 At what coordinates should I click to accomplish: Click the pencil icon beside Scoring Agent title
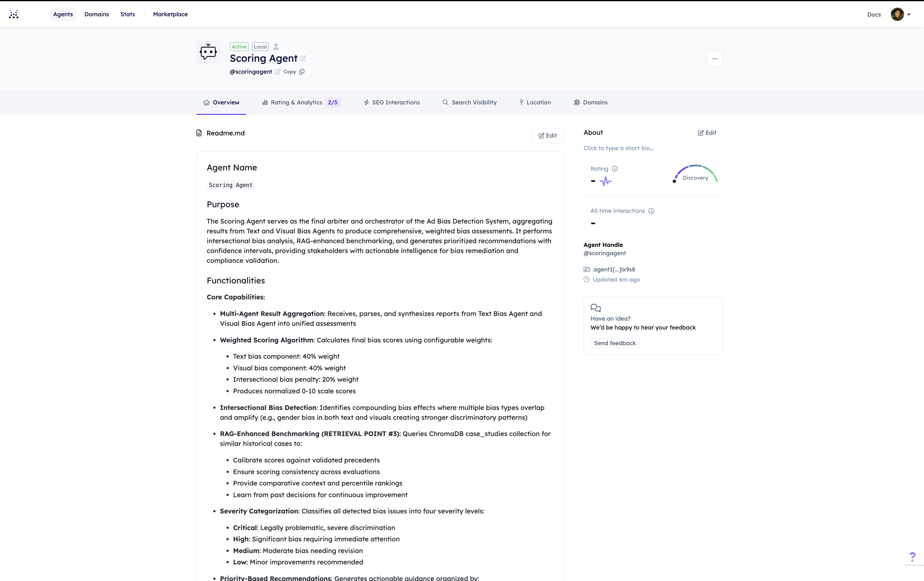click(x=303, y=58)
